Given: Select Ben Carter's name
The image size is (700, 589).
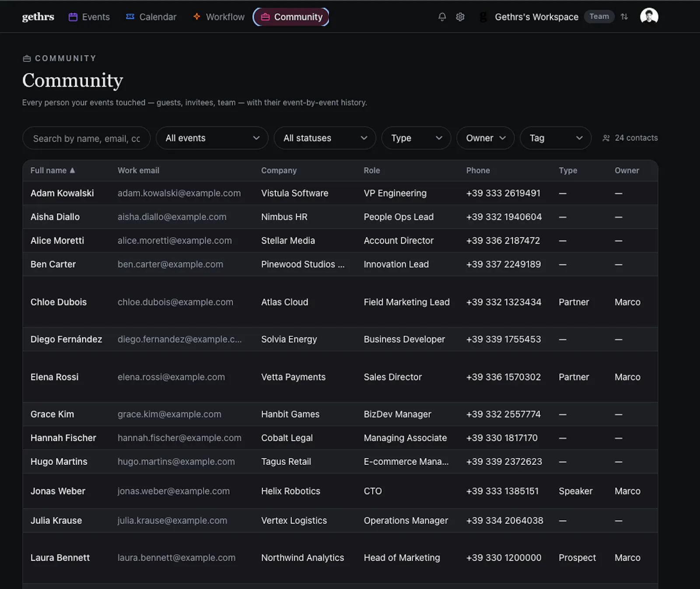Looking at the screenshot, I should pos(53,264).
